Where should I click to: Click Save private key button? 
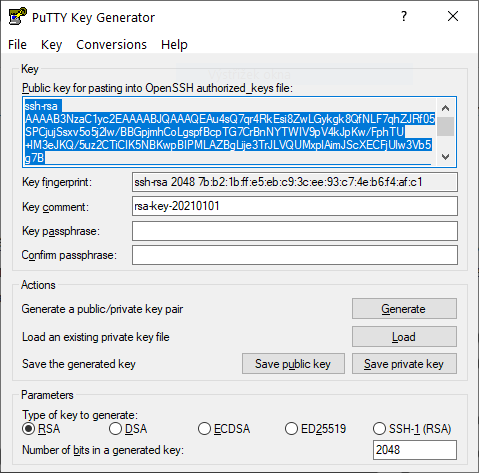point(404,364)
